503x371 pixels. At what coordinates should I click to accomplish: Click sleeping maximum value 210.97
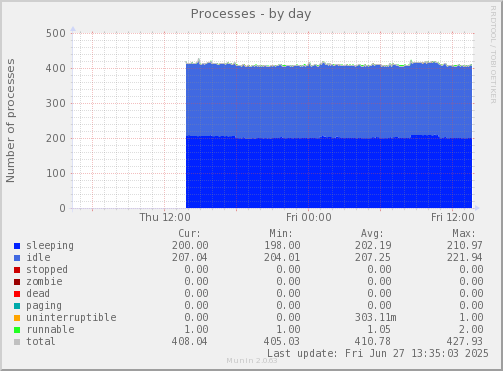pyautogui.click(x=465, y=245)
